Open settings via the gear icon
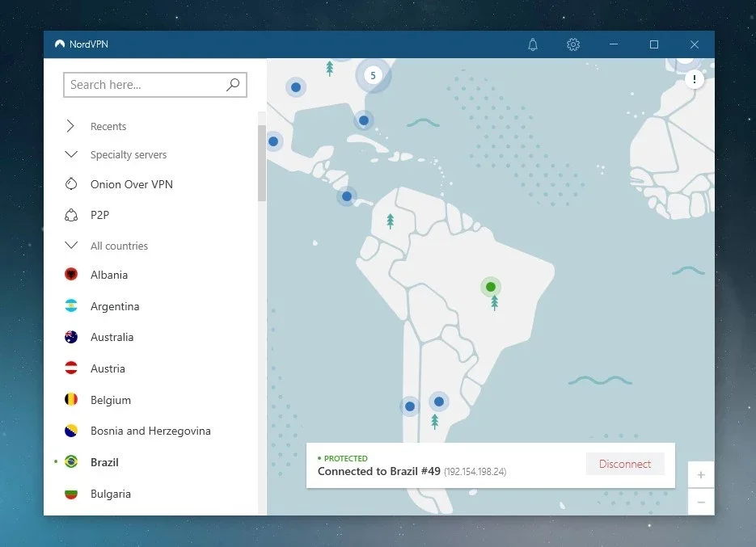 [x=572, y=44]
